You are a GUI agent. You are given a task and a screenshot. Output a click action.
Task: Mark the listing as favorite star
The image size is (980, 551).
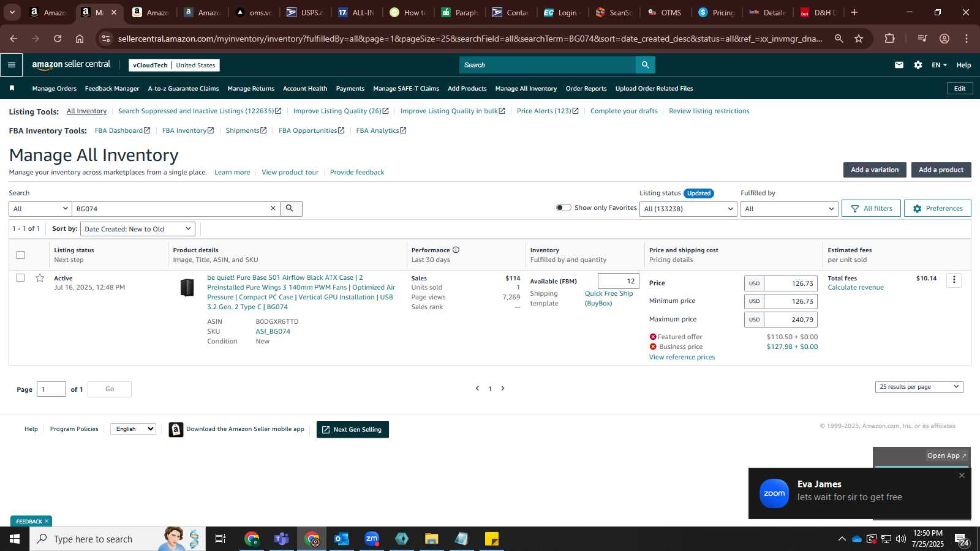tap(40, 278)
